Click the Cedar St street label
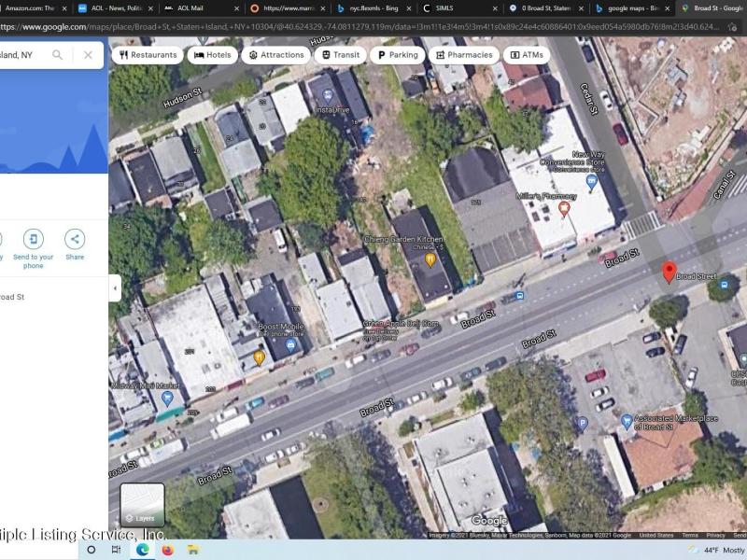 (x=589, y=99)
